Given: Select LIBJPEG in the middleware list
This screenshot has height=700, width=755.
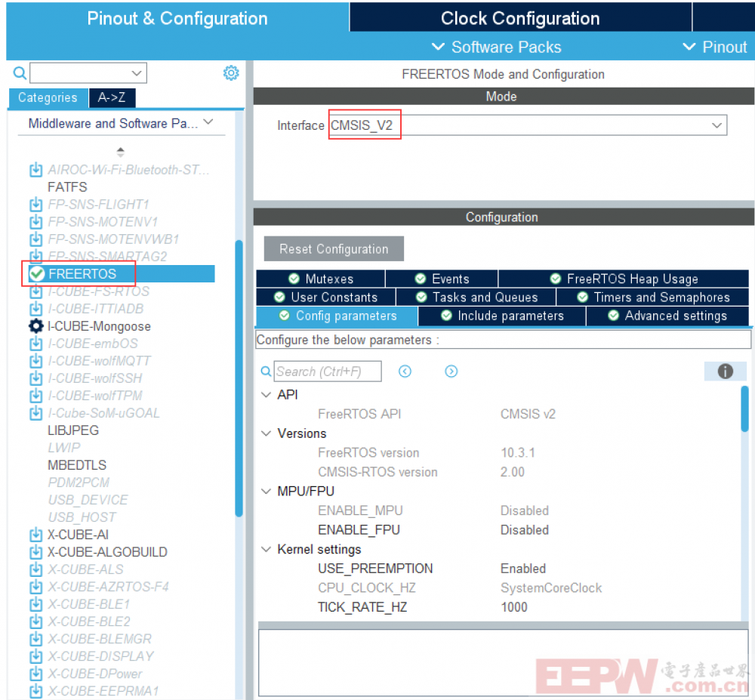Looking at the screenshot, I should click(x=73, y=430).
